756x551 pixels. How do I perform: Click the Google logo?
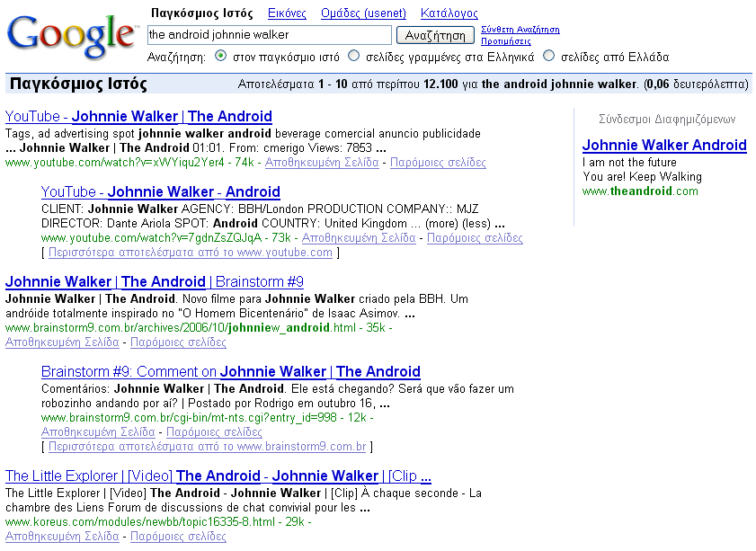click(72, 36)
